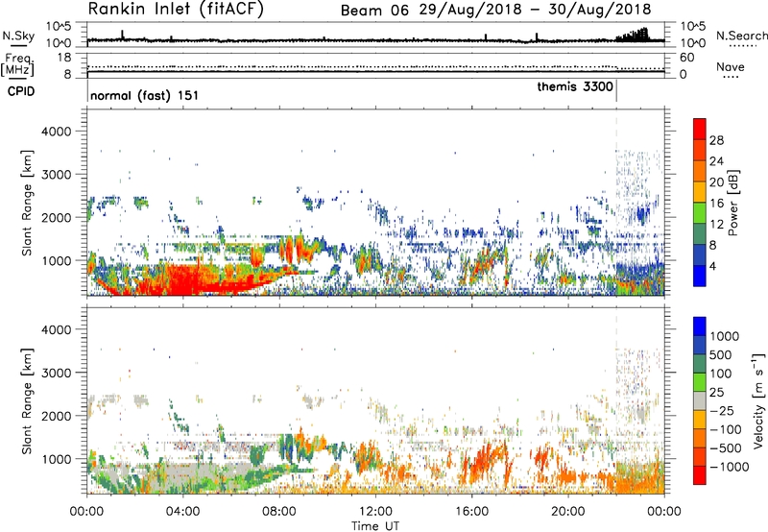This screenshot has width=768, height=532.
Task: Click the gray segment of velocity colorbar
Action: [700, 400]
